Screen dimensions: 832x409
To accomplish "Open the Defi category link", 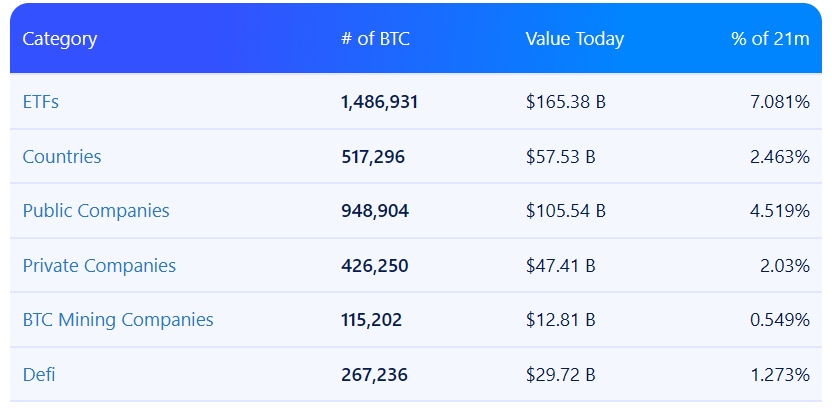I will point(39,375).
